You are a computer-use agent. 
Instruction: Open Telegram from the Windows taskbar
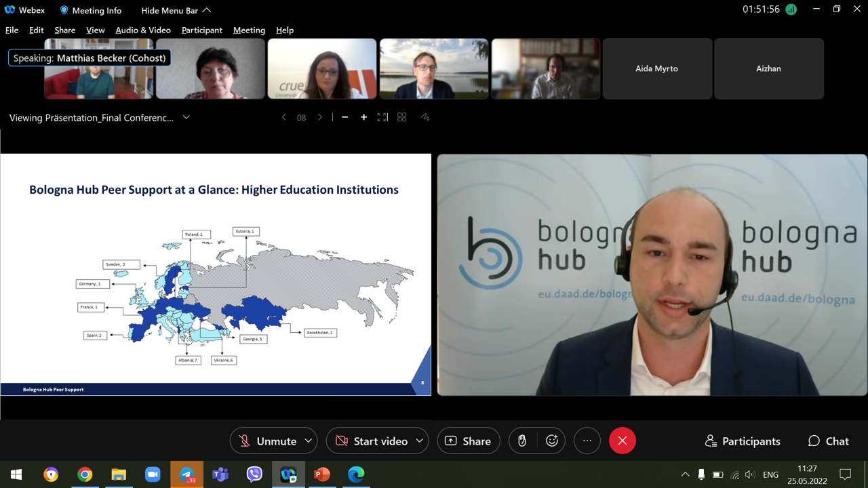pyautogui.click(x=186, y=474)
